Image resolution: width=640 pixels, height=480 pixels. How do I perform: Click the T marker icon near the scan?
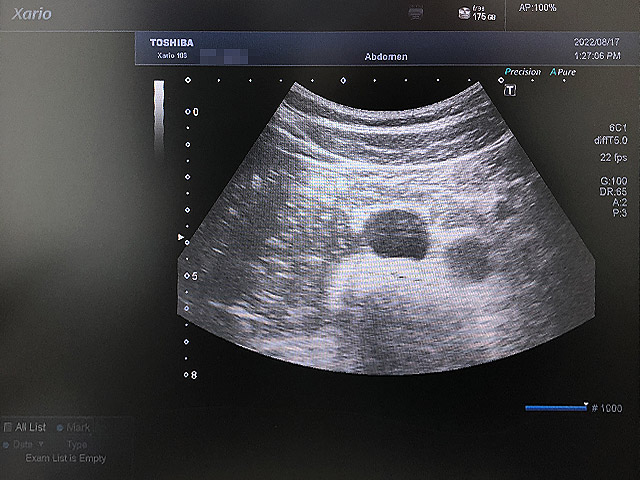(510, 90)
